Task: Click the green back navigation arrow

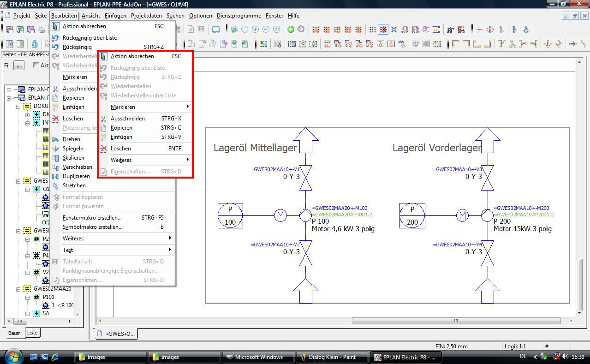Action: point(291,30)
